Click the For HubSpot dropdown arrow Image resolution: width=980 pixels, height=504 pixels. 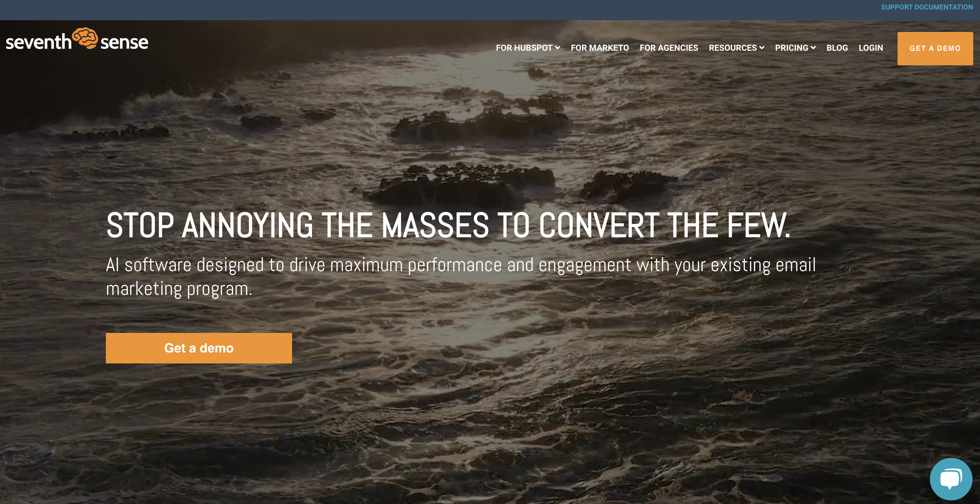[557, 48]
